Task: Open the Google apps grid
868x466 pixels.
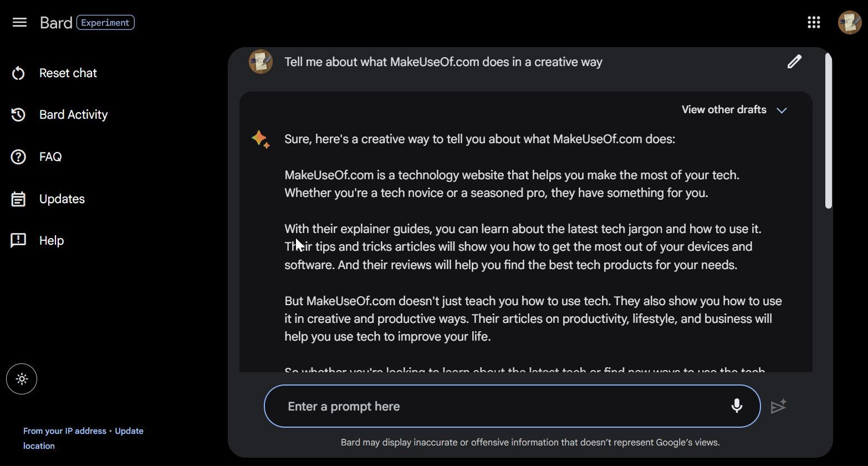Action: pos(813,22)
